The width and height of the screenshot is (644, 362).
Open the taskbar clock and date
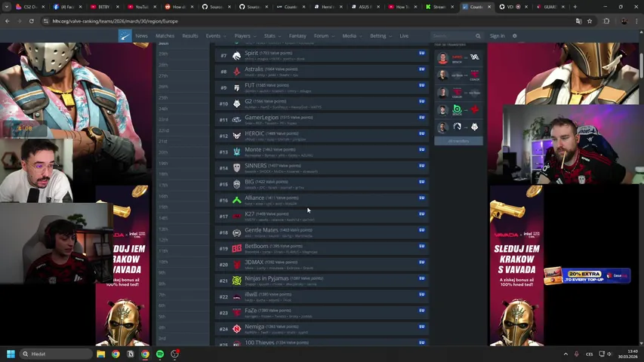628,354
